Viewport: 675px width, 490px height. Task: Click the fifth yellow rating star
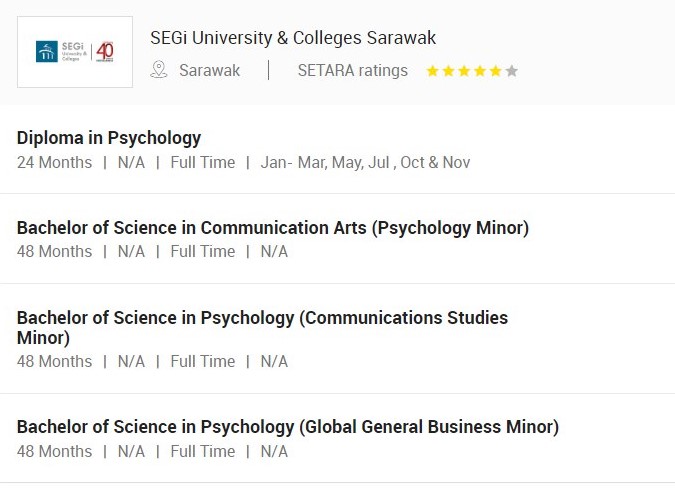pos(495,71)
